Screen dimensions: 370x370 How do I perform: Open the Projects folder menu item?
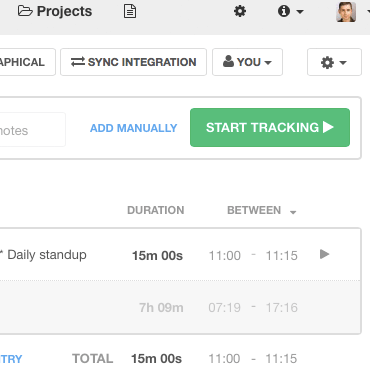pos(55,11)
